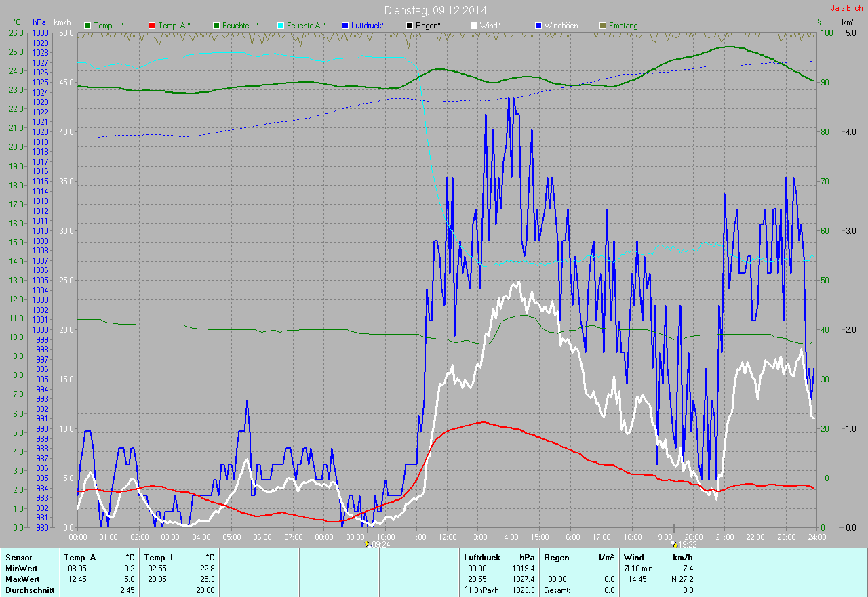Click the 12:00 label on time axis
Viewport: 868px width, 597px height.
coord(447,537)
